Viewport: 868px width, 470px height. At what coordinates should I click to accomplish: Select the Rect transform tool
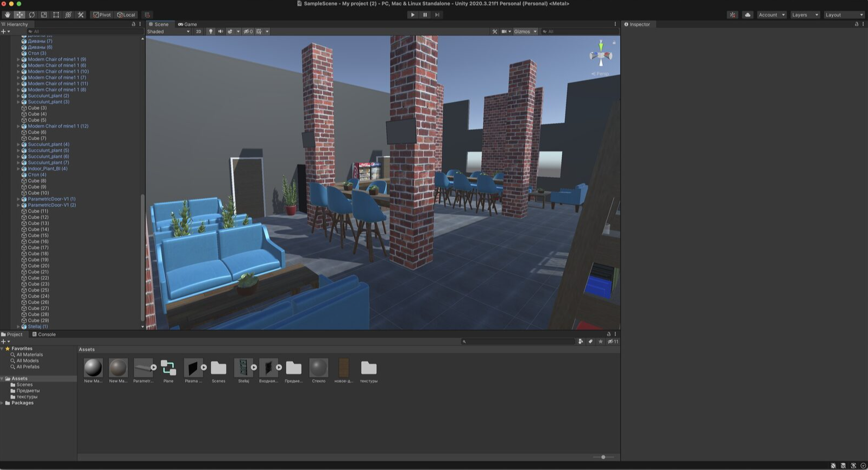coord(56,15)
